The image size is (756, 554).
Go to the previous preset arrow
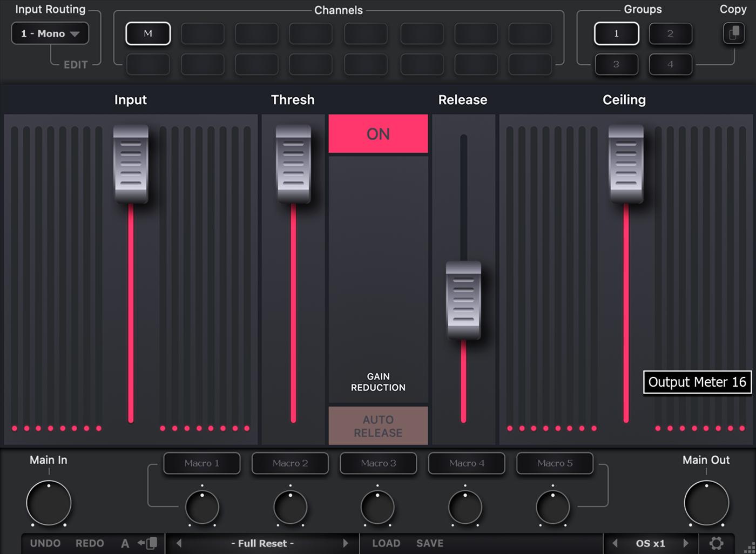tap(179, 543)
